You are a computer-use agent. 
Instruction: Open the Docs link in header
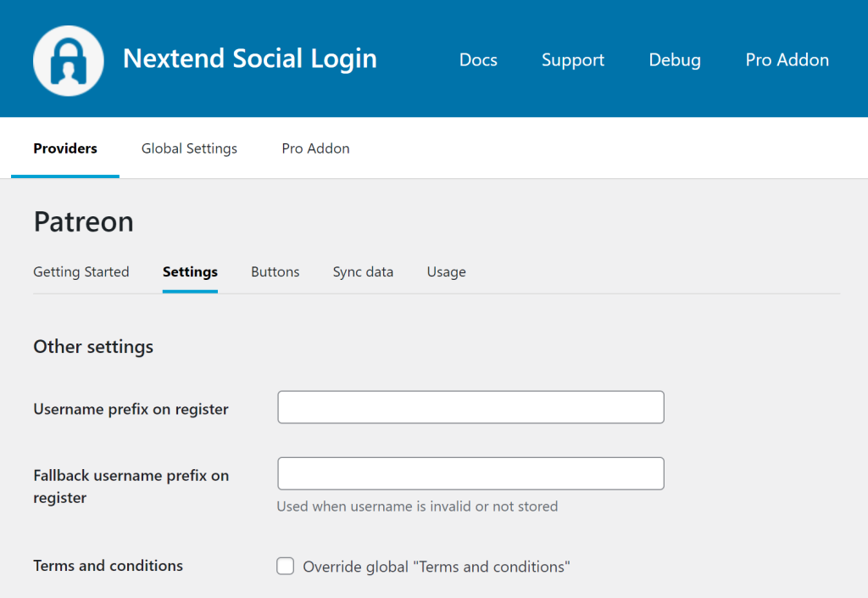click(x=478, y=60)
